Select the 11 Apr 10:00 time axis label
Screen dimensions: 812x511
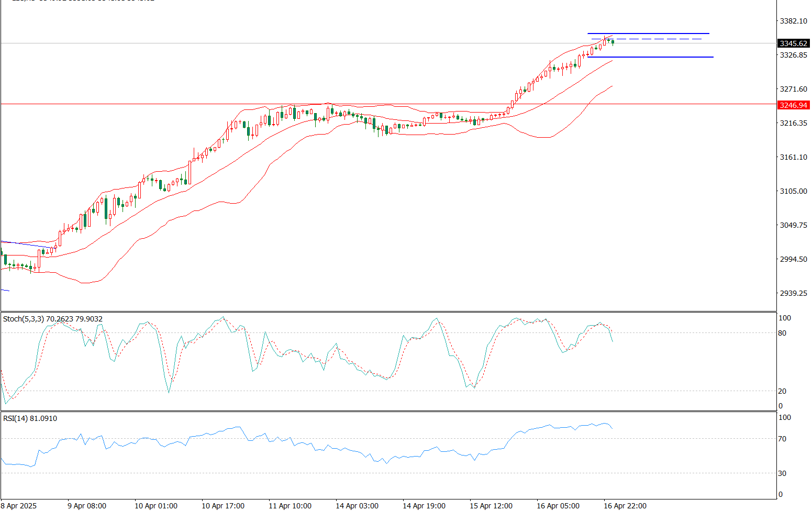290,506
